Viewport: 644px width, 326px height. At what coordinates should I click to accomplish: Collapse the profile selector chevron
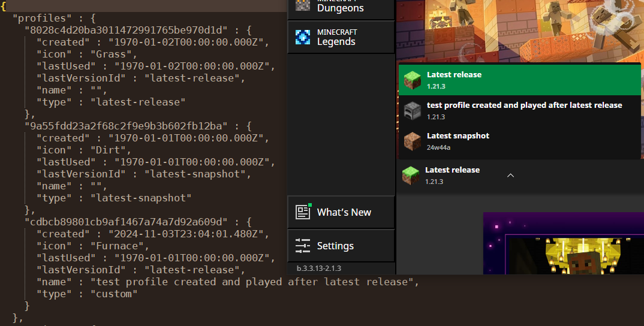[x=510, y=176]
